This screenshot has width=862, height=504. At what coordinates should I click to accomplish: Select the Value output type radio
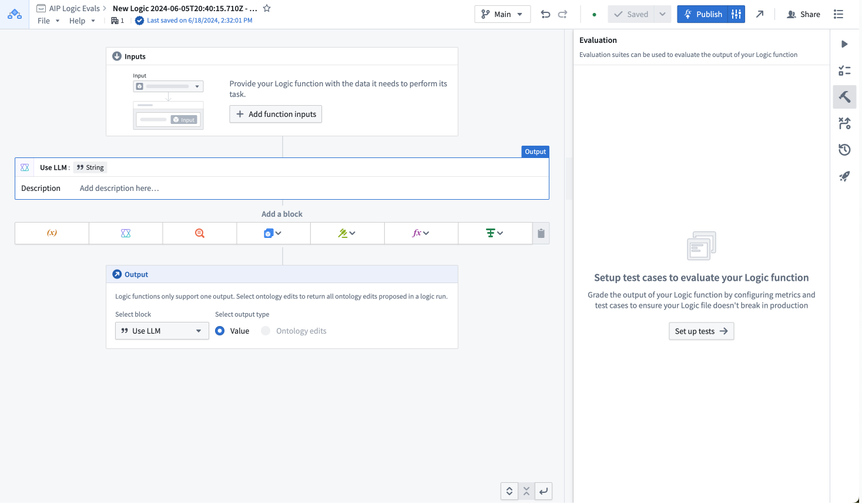(220, 331)
